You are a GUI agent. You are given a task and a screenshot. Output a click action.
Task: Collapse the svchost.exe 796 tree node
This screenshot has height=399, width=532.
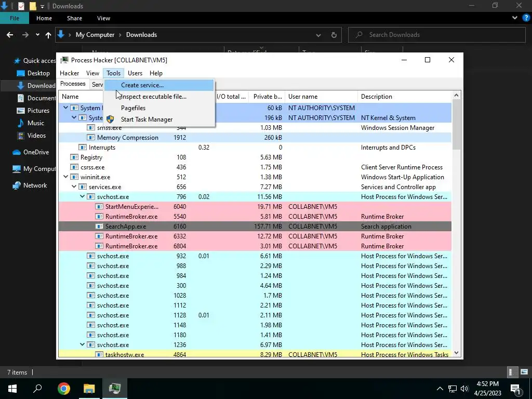[x=83, y=197]
